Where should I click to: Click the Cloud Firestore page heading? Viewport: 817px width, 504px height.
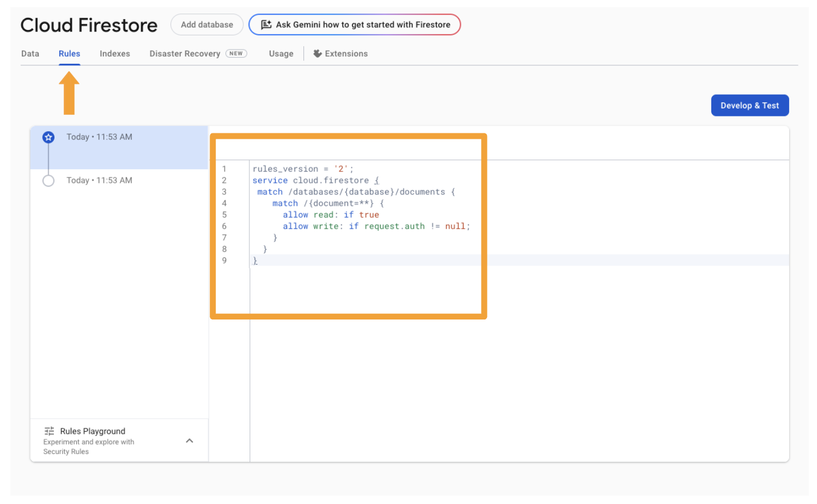[x=89, y=25]
